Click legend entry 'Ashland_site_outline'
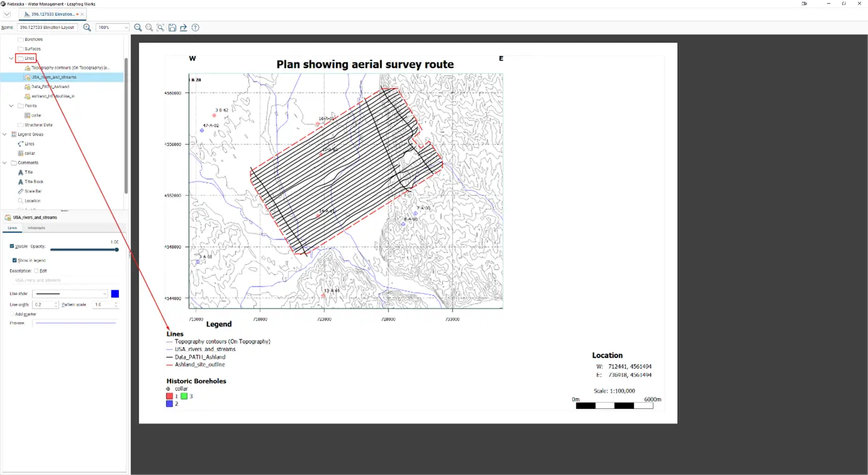The height and width of the screenshot is (475, 868). [x=200, y=365]
